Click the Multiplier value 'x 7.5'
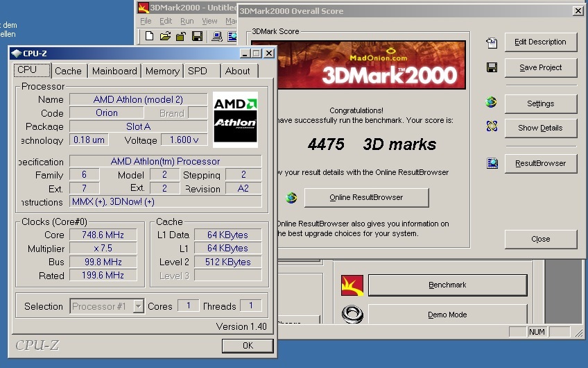 tap(103, 248)
